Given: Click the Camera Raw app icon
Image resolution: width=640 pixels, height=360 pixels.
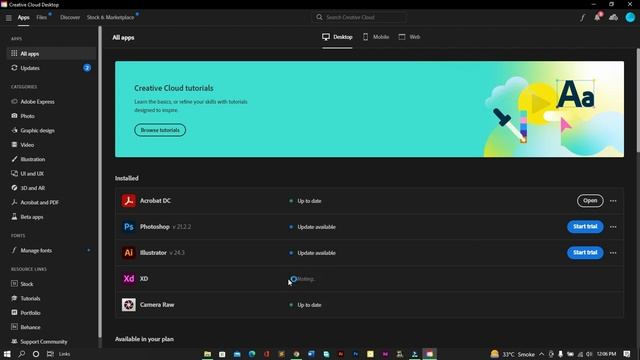Looking at the screenshot, I should tap(129, 304).
